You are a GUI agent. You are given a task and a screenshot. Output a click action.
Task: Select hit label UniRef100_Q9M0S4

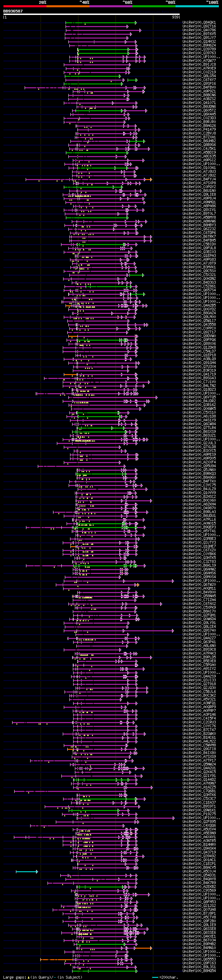(199, 577)
